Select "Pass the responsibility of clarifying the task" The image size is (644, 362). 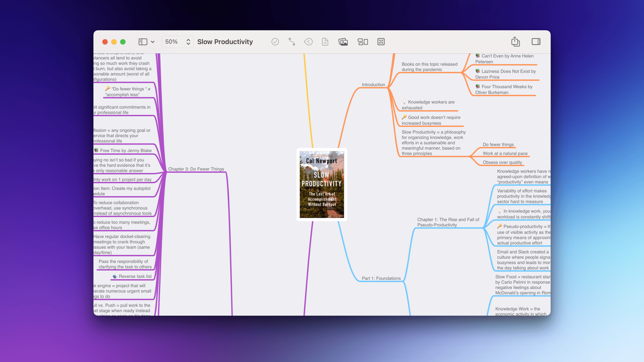pyautogui.click(x=125, y=264)
